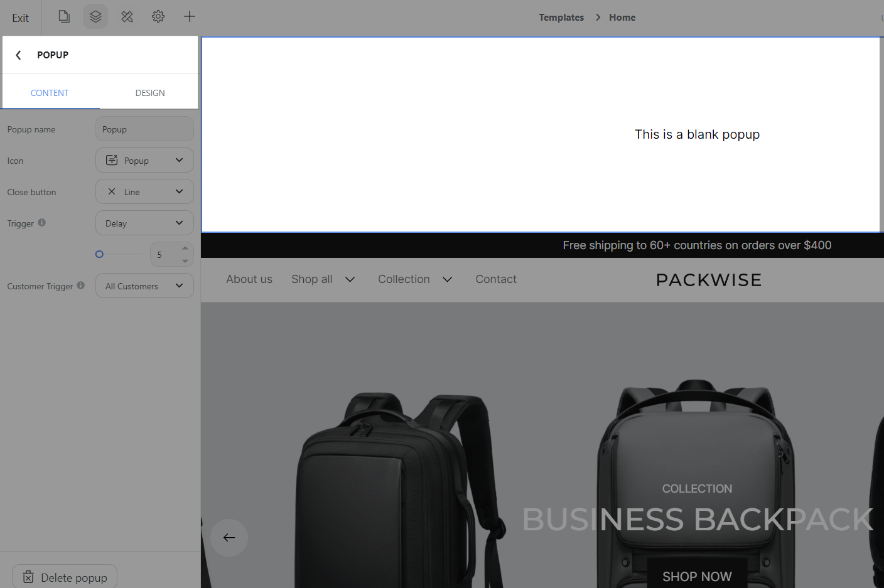Click the previous slide arrow button

coord(229,538)
